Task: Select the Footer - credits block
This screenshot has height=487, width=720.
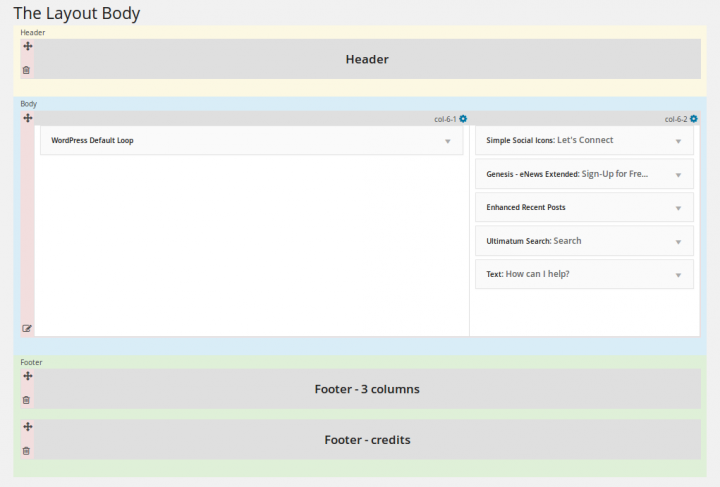Action: coord(367,440)
